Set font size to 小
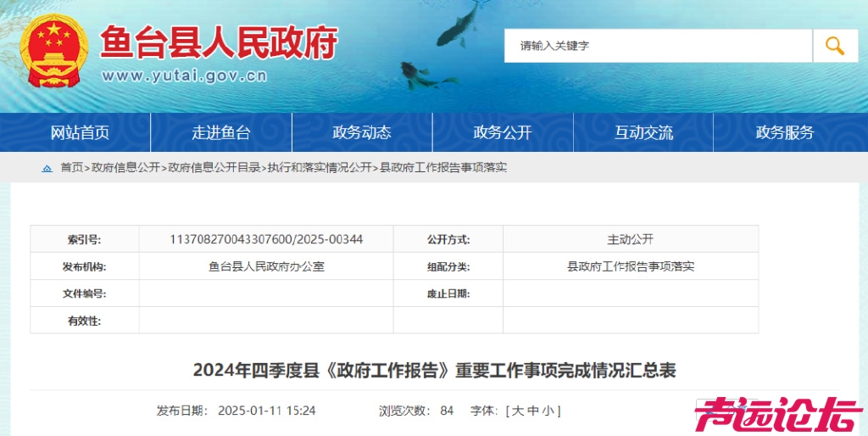 (548, 411)
